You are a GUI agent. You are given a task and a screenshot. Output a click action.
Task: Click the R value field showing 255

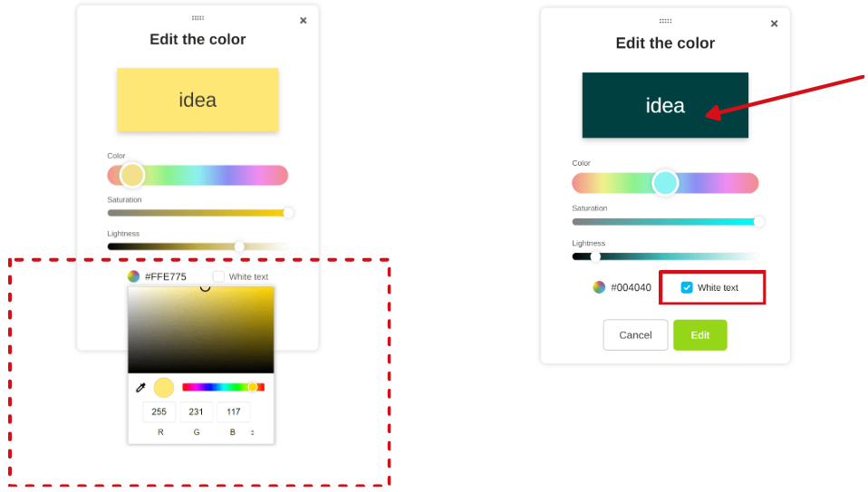(159, 412)
